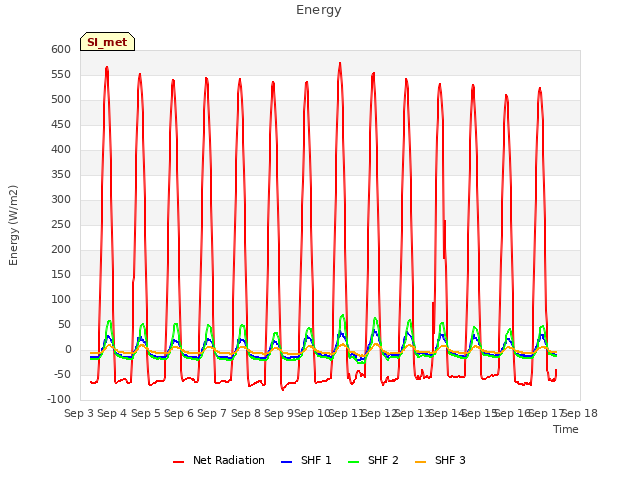Click the Sep 3 x-axis tick label
Viewport: 640px width, 480px height.
(x=79, y=413)
